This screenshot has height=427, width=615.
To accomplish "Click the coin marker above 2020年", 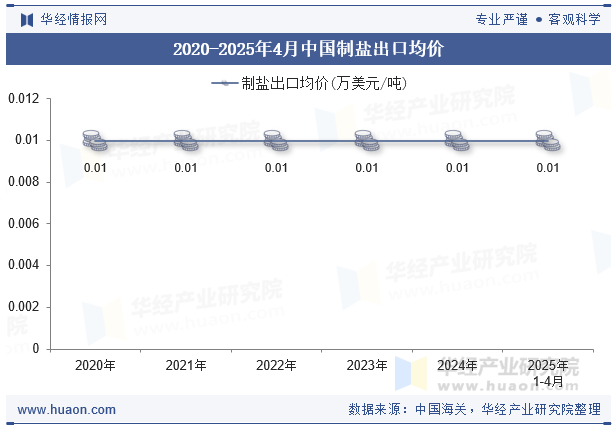I will [x=95, y=141].
